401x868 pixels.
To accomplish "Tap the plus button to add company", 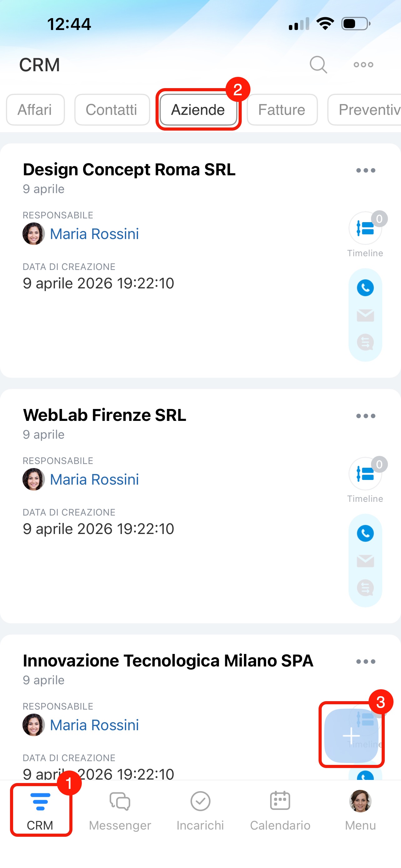I will (x=351, y=736).
